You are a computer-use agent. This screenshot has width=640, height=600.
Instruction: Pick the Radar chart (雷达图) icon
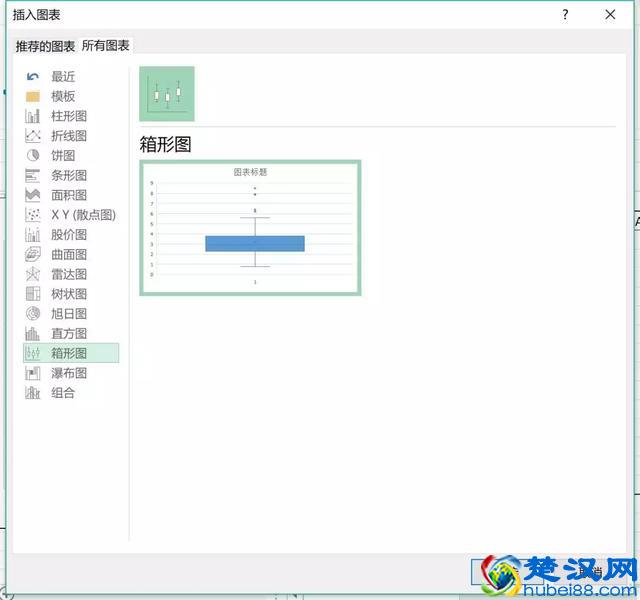(x=33, y=274)
